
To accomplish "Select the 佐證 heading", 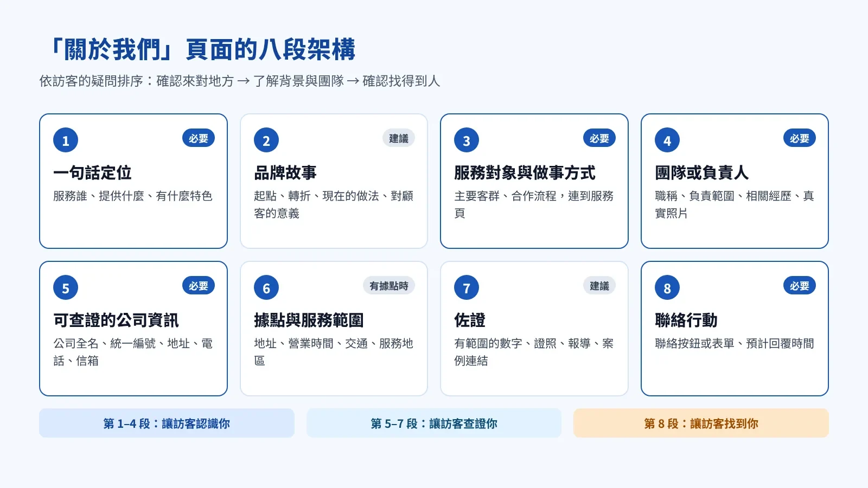I will [470, 320].
